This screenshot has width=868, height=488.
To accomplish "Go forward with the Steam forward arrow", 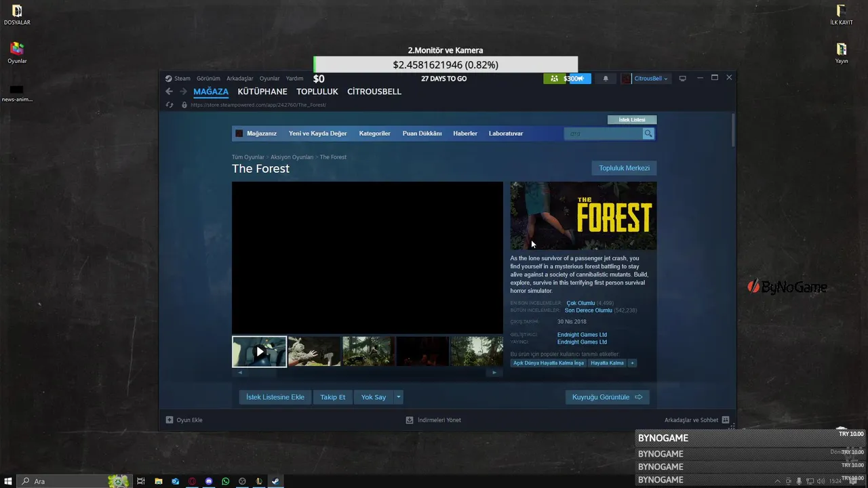I will 183,91.
